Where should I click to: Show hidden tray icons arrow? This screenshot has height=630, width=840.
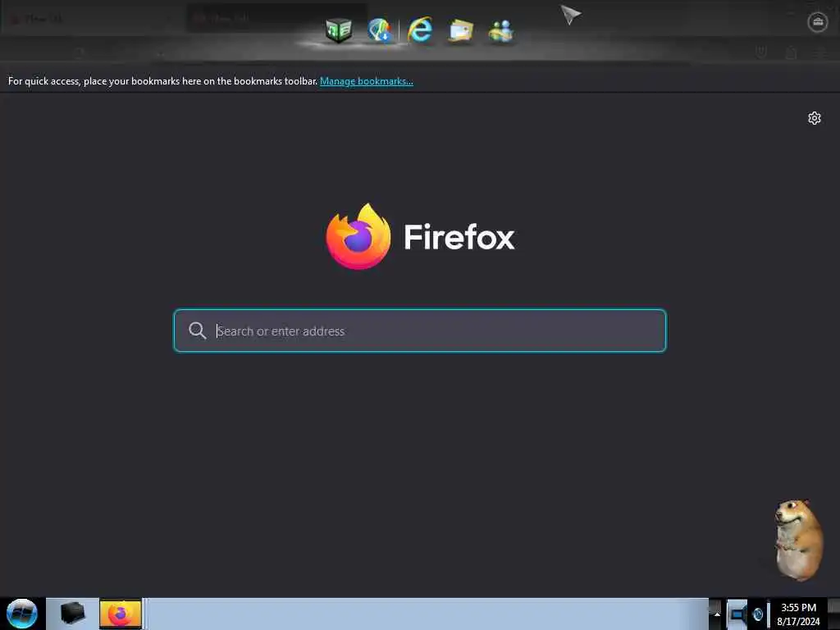click(x=717, y=614)
